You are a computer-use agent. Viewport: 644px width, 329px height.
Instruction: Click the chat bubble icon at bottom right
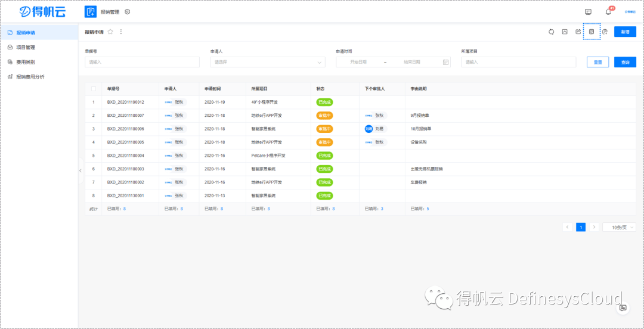pyautogui.click(x=623, y=308)
